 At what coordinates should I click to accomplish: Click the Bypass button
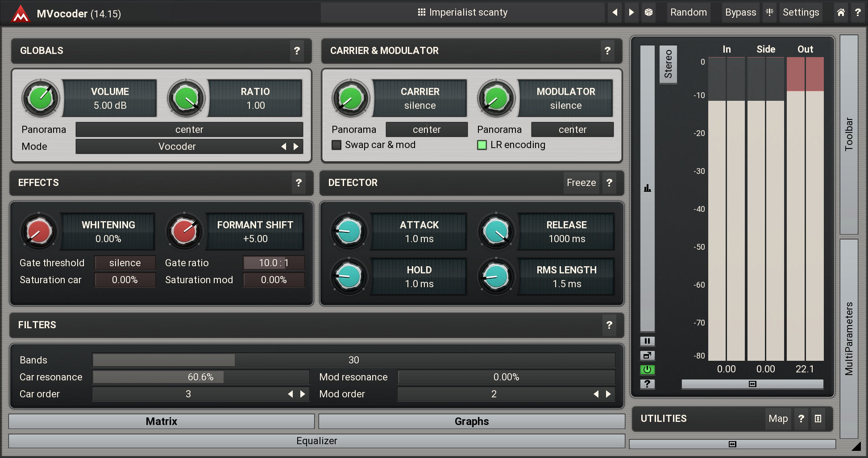pyautogui.click(x=740, y=12)
